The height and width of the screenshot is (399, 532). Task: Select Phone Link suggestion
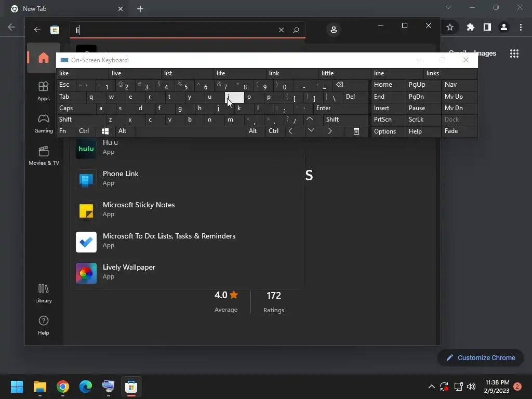tap(187, 179)
